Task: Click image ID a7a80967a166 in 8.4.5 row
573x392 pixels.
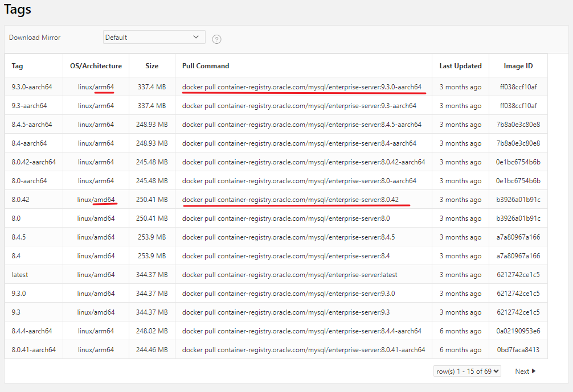Action: pos(518,237)
